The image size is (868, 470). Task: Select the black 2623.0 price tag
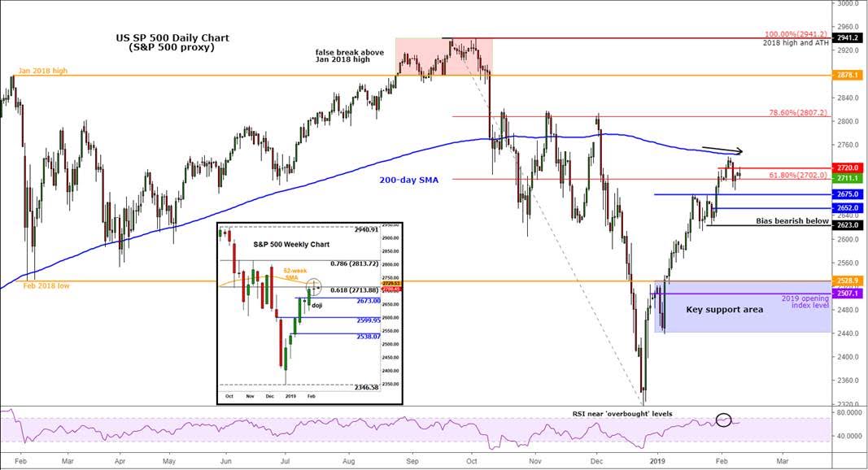pyautogui.click(x=848, y=225)
